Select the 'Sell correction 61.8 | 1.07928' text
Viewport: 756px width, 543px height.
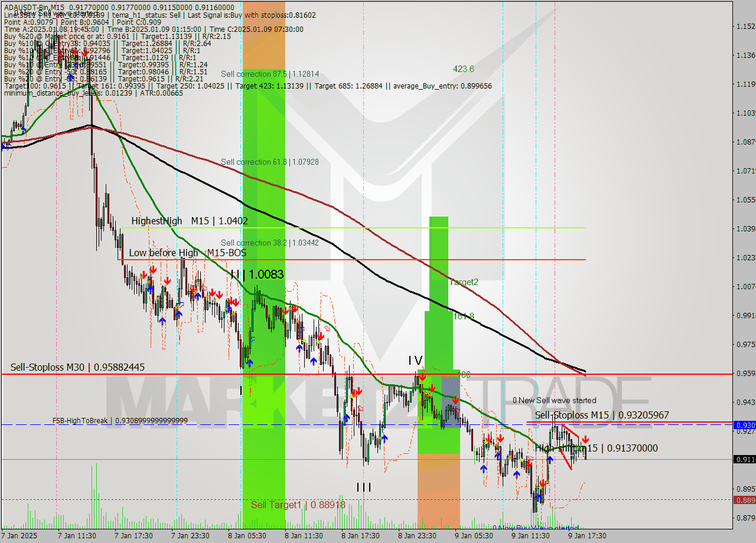tap(270, 161)
